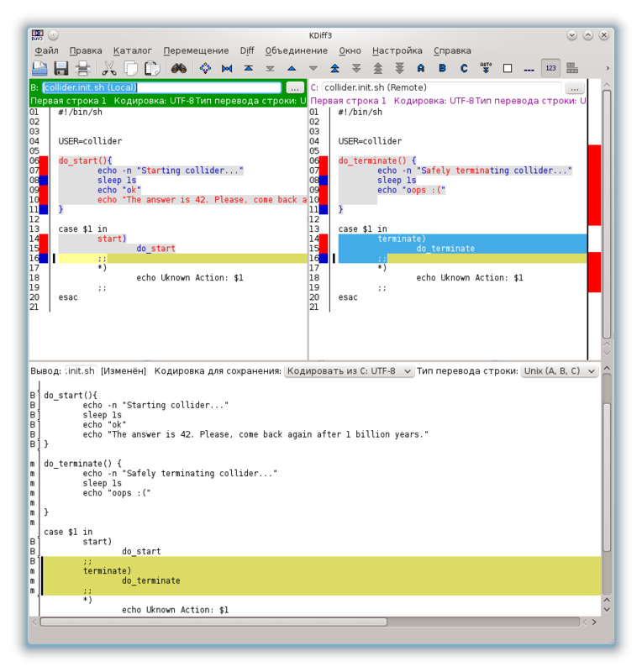Click 'USER=collider' line in pane B

pyautogui.click(x=90, y=141)
